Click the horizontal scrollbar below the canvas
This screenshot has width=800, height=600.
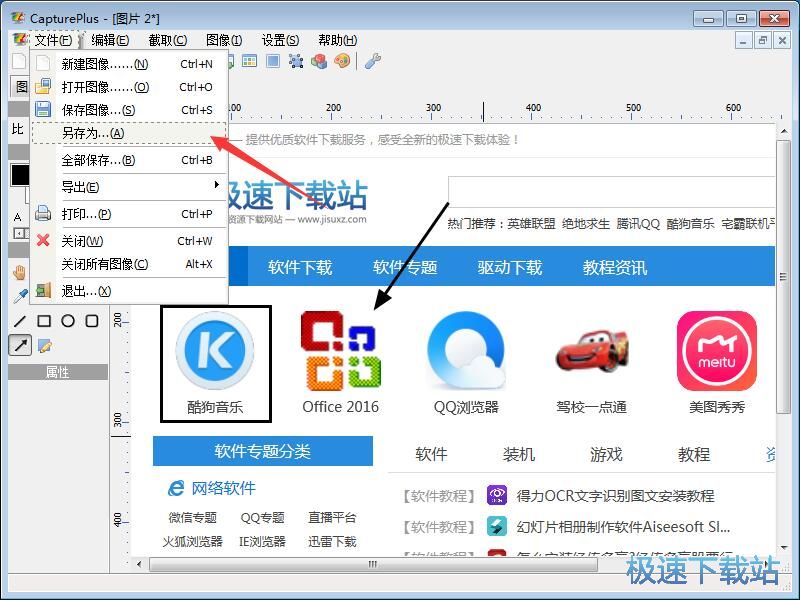click(x=370, y=564)
